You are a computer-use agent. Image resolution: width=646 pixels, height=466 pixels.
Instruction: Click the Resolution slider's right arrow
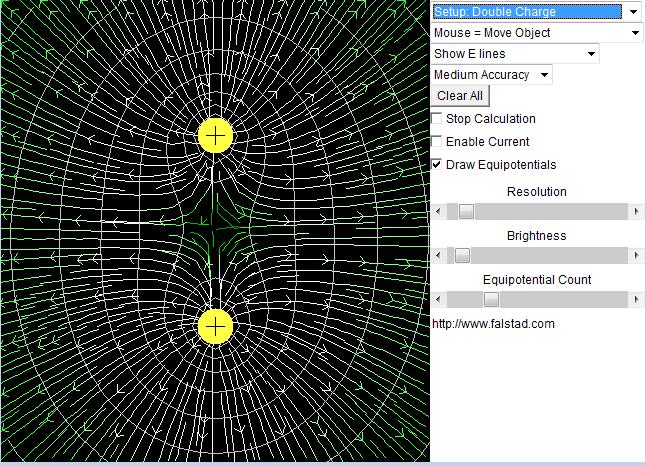636,211
